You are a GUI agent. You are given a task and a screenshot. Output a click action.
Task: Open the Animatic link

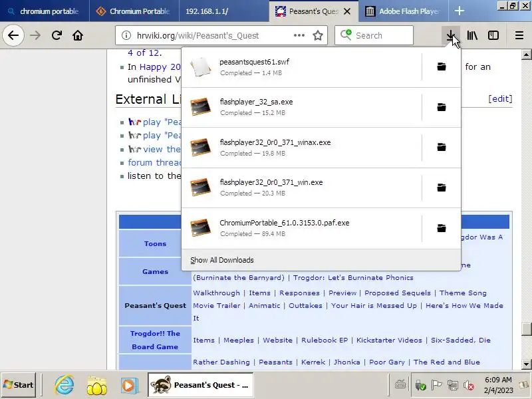[264, 305]
